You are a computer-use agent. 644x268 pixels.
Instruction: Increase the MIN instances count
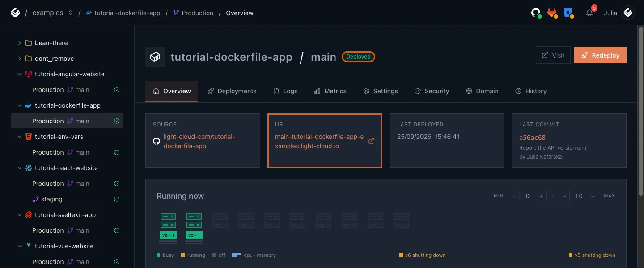tap(541, 196)
